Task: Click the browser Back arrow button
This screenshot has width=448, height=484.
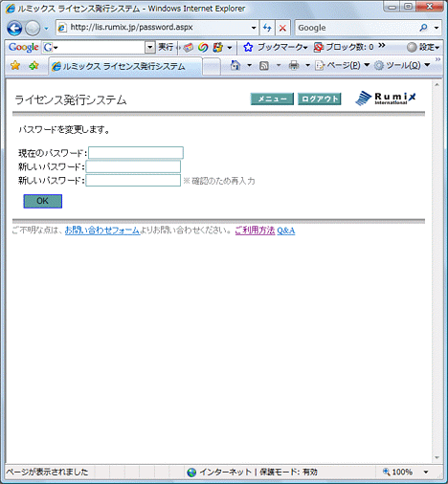Action: (14, 28)
